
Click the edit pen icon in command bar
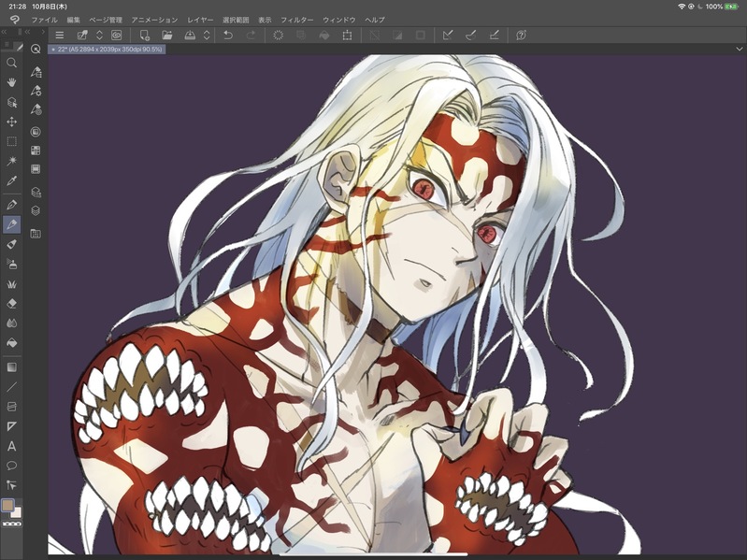coord(82,36)
